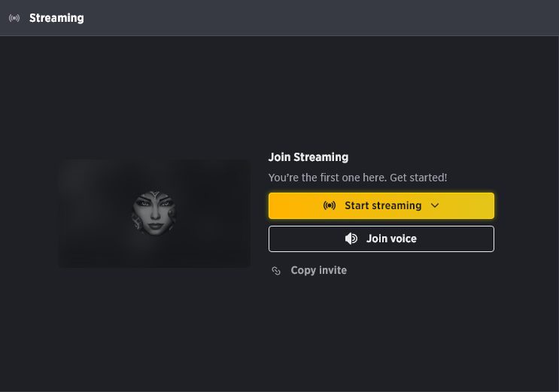Image resolution: width=559 pixels, height=392 pixels.
Task: Start streaming with the yellow button
Action: (381, 206)
